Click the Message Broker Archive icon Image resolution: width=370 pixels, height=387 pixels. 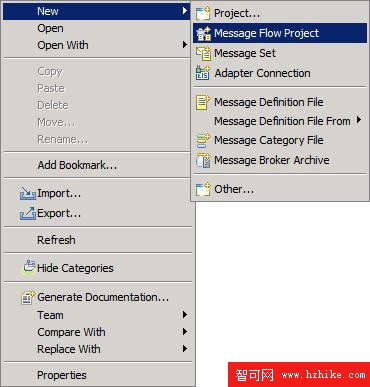click(x=203, y=160)
